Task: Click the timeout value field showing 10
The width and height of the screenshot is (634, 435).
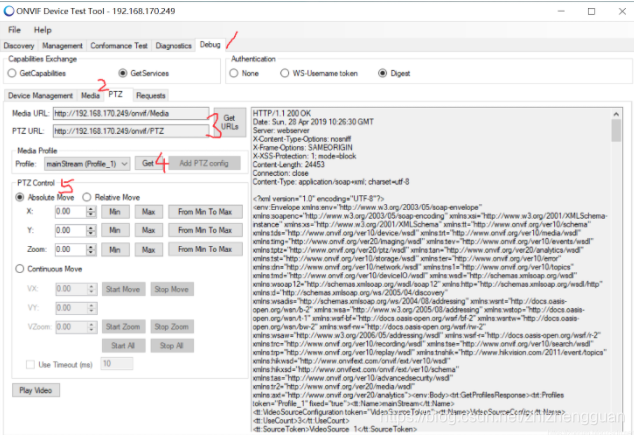Action: 117,363
